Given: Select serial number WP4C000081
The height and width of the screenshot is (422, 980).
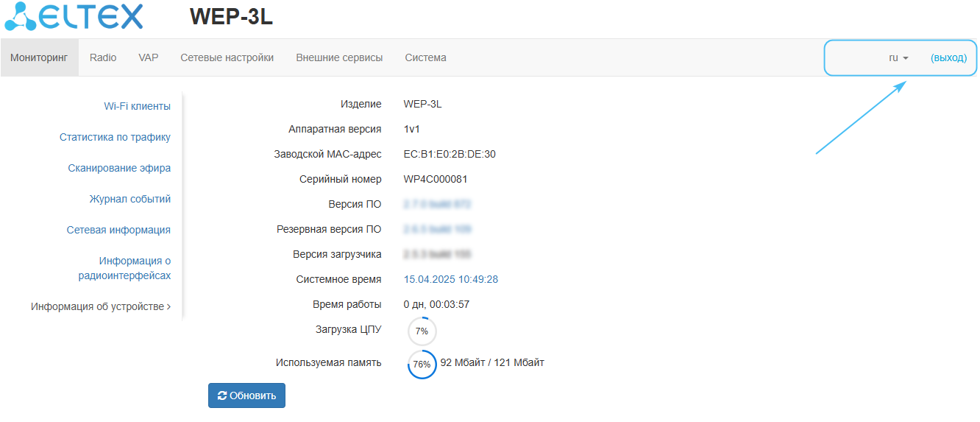Looking at the screenshot, I should 436,179.
